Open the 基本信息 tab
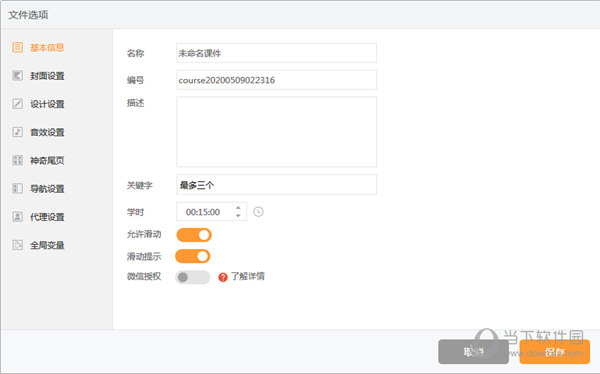The height and width of the screenshot is (374, 600). tap(47, 47)
